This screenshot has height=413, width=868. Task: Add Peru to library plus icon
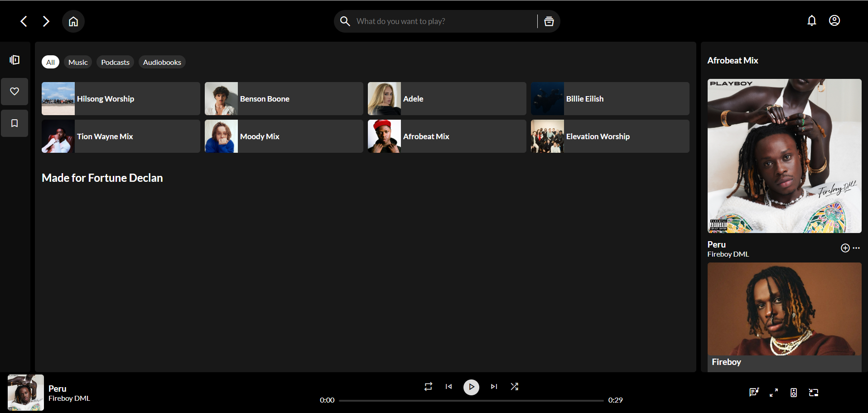click(845, 248)
